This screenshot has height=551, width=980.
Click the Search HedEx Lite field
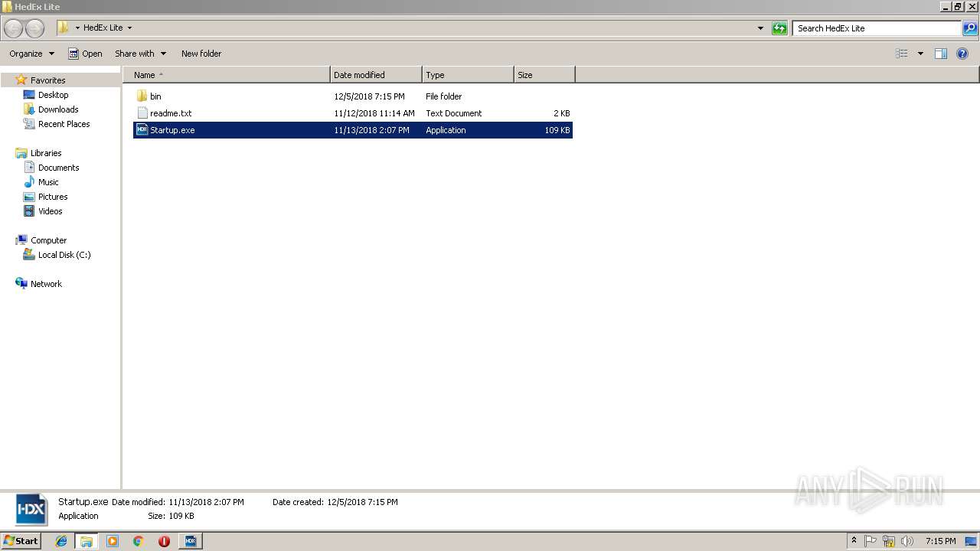(877, 28)
